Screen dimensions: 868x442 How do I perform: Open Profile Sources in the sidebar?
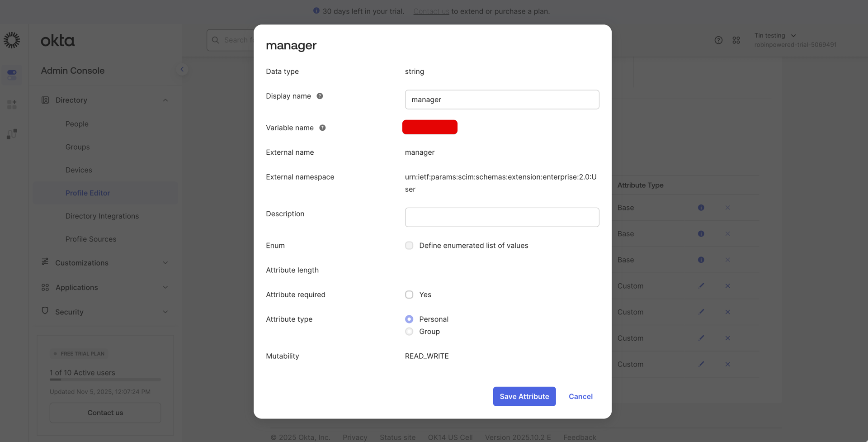click(91, 239)
